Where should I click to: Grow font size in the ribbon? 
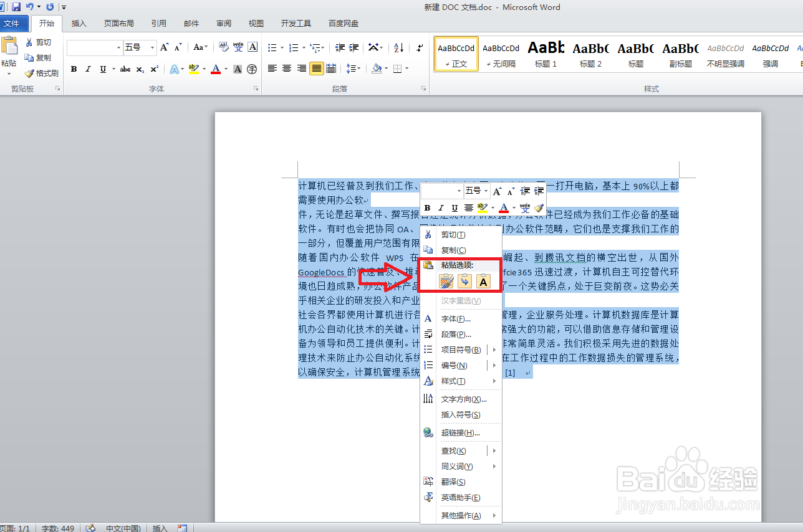pos(164,47)
